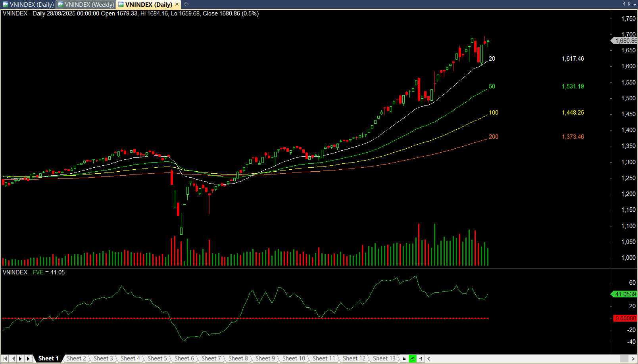638x364 pixels.
Task: Click the first sheet navigation arrow
Action: pyautogui.click(x=5, y=358)
